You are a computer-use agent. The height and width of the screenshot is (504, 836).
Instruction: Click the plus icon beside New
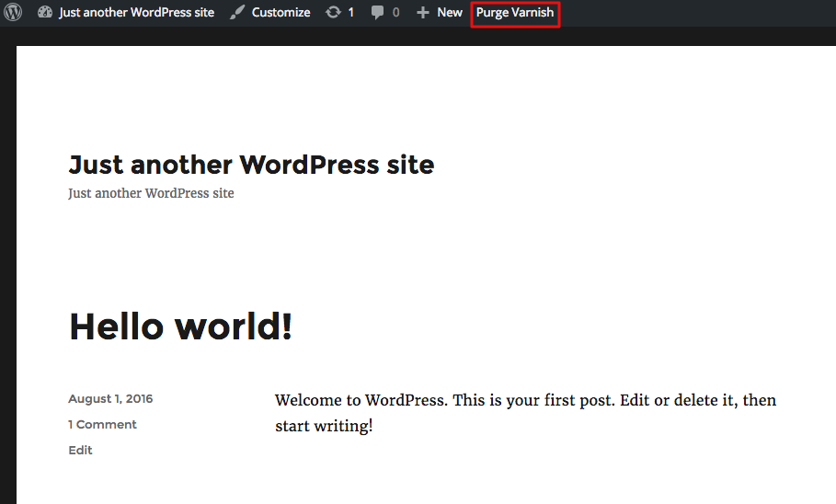(x=423, y=13)
